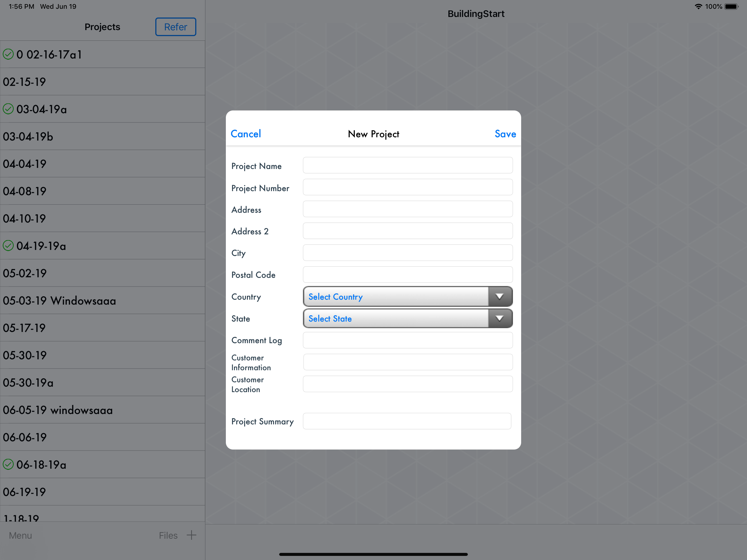Tap the green checkmark beside 04-19-19a
The height and width of the screenshot is (560, 747).
(8, 246)
